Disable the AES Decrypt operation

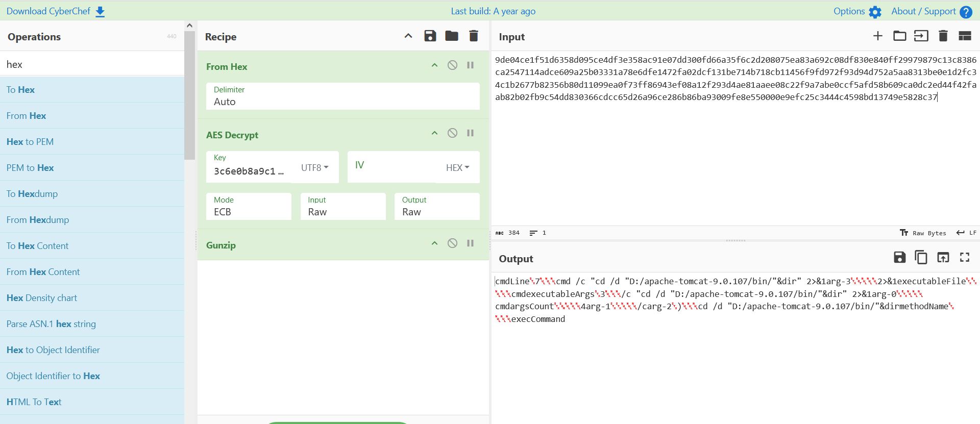pyautogui.click(x=452, y=133)
